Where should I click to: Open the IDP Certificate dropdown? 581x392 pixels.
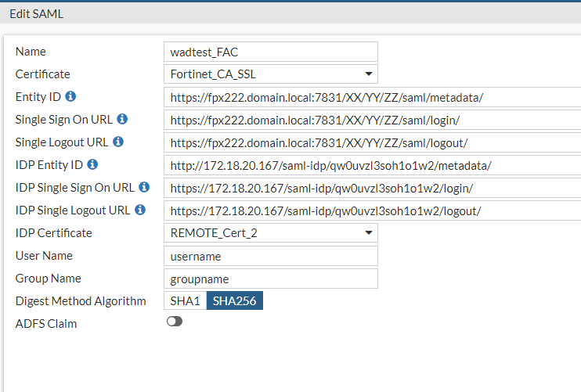270,233
